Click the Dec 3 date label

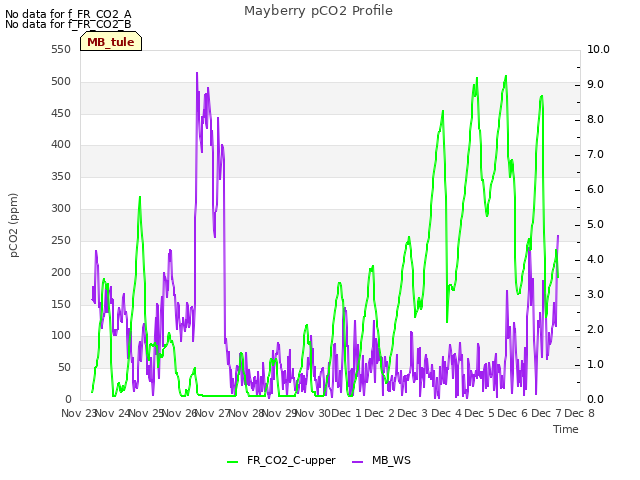click(x=413, y=413)
